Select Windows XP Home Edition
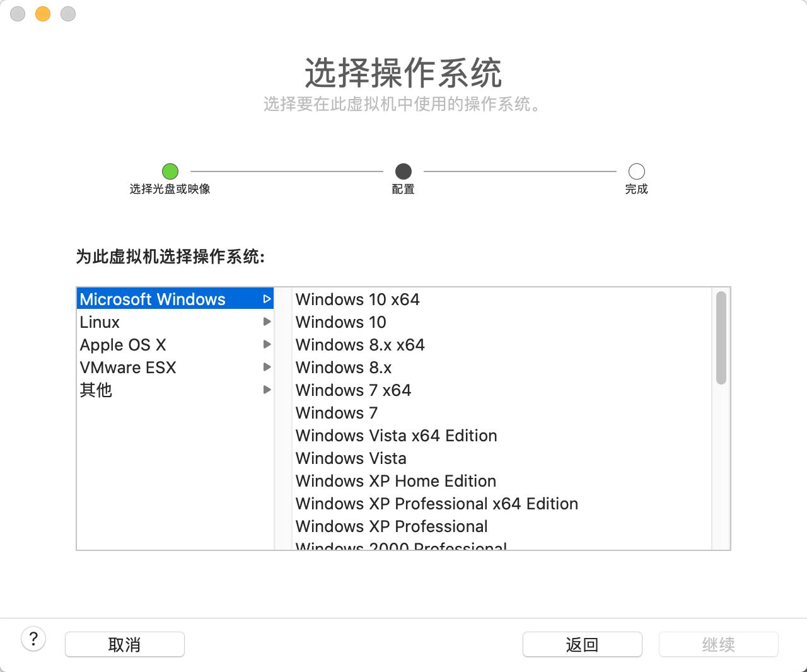 coord(395,480)
